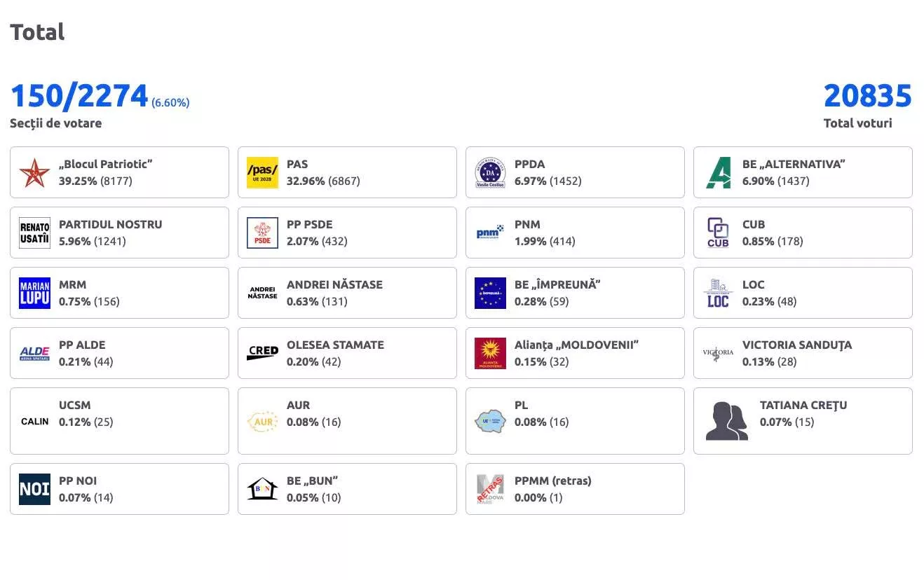This screenshot has width=924, height=580.
Task: Click the PPMM retras stamped logo
Action: (x=490, y=489)
